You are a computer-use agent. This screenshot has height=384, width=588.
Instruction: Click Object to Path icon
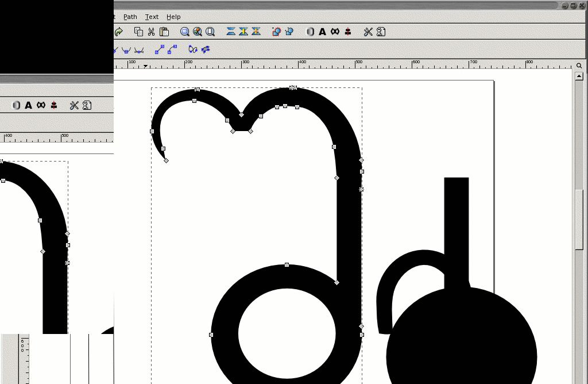(193, 49)
